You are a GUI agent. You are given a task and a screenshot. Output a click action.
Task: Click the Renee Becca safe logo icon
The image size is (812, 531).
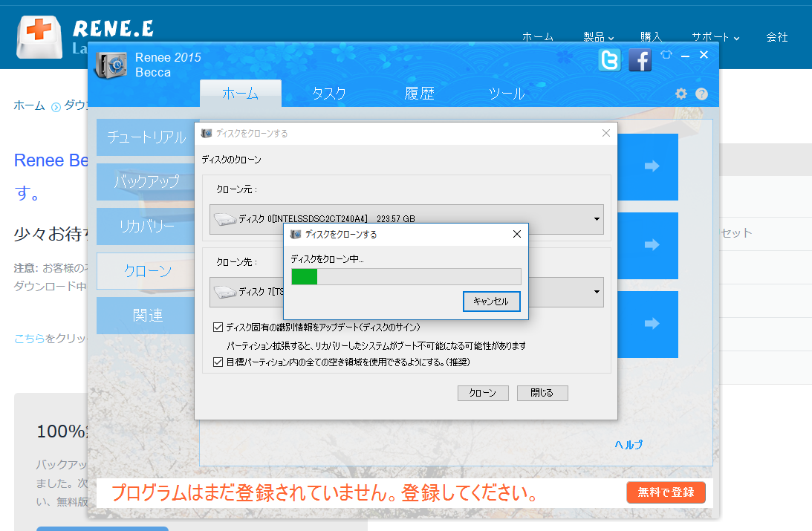tap(110, 65)
